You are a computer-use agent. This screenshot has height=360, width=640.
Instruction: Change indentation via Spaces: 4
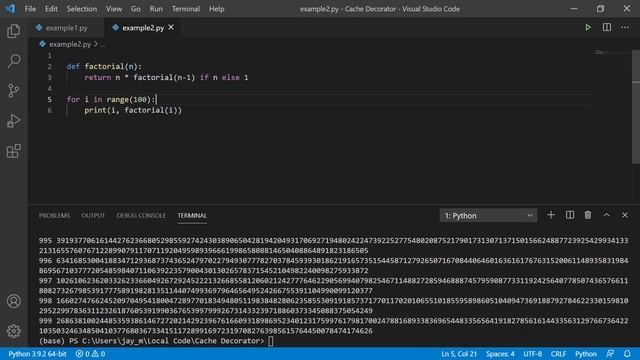pos(500,354)
